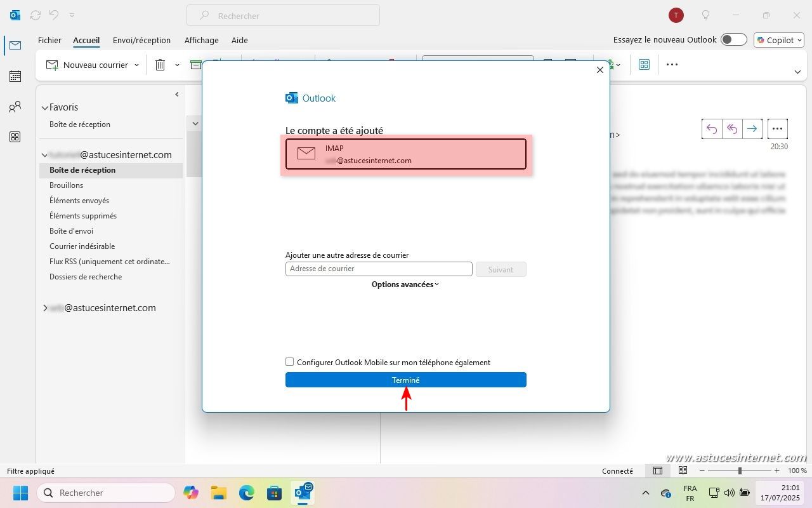Click Nouveau courrier button
The image size is (812, 508).
(88, 65)
